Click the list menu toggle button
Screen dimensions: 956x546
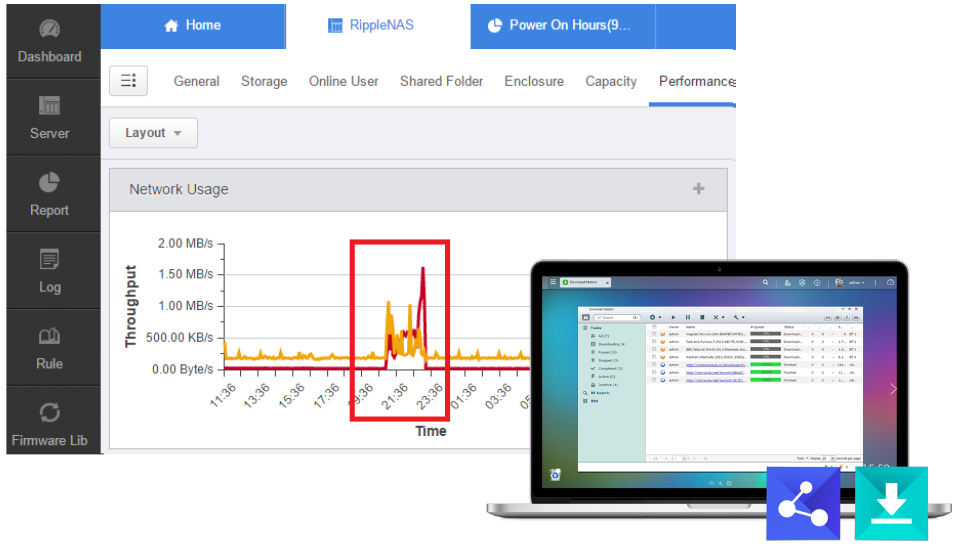coord(128,81)
